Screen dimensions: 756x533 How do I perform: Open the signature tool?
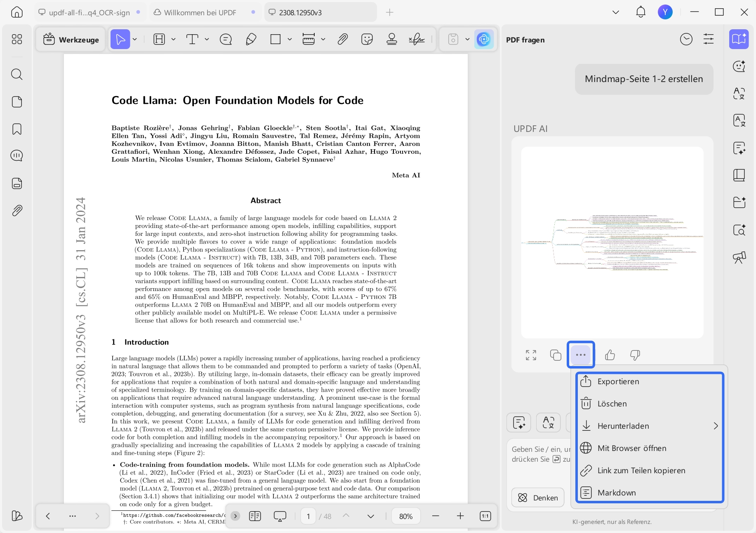tap(417, 40)
